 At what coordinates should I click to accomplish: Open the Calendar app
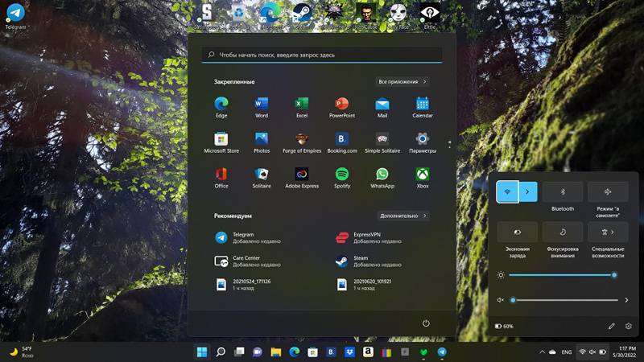(x=422, y=108)
